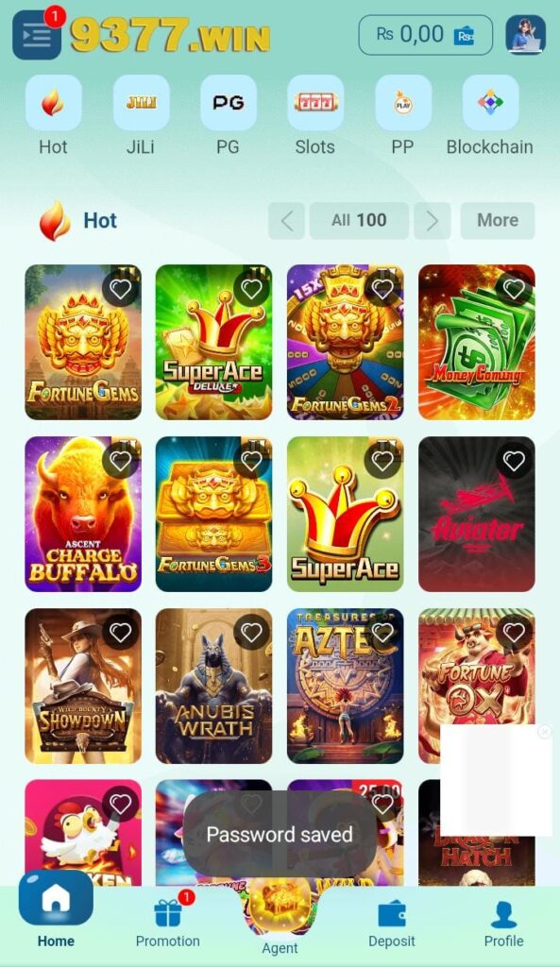Switch to the Profile tab
The image size is (560, 967).
504,924
